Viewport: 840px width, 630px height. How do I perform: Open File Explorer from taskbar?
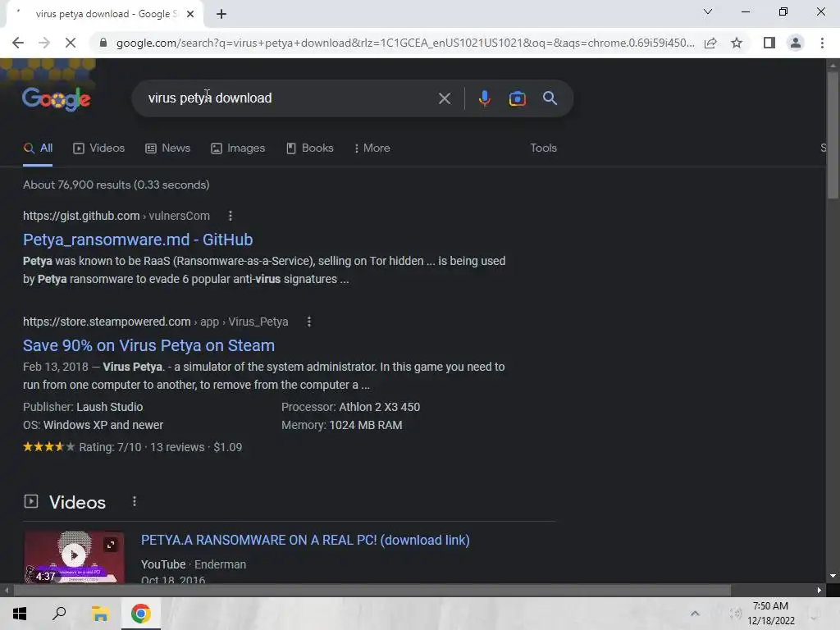pyautogui.click(x=100, y=614)
